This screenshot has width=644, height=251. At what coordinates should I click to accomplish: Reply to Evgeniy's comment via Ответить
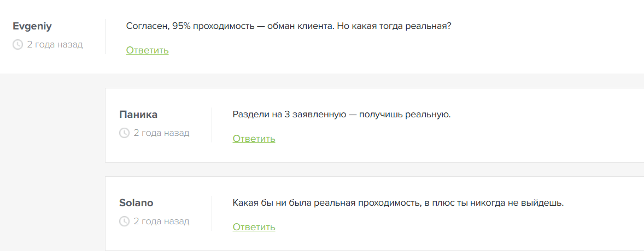(147, 50)
